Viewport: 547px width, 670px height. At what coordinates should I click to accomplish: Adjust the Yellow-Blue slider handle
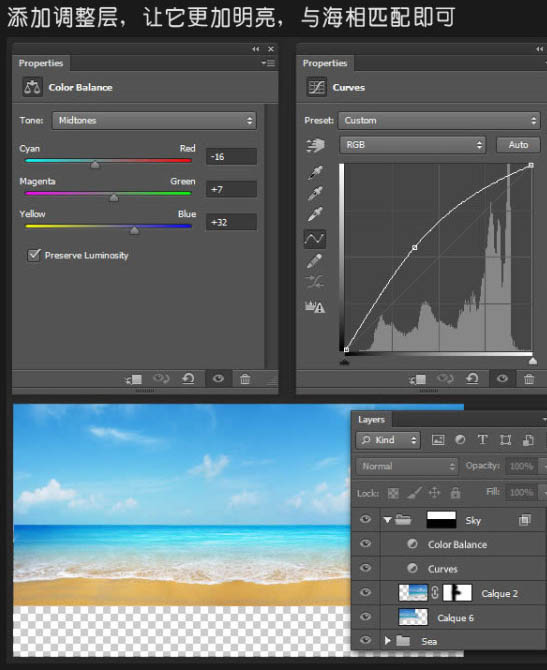click(x=134, y=230)
